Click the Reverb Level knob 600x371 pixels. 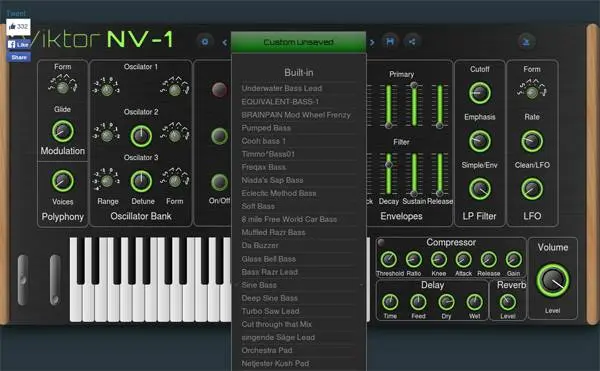click(x=508, y=302)
